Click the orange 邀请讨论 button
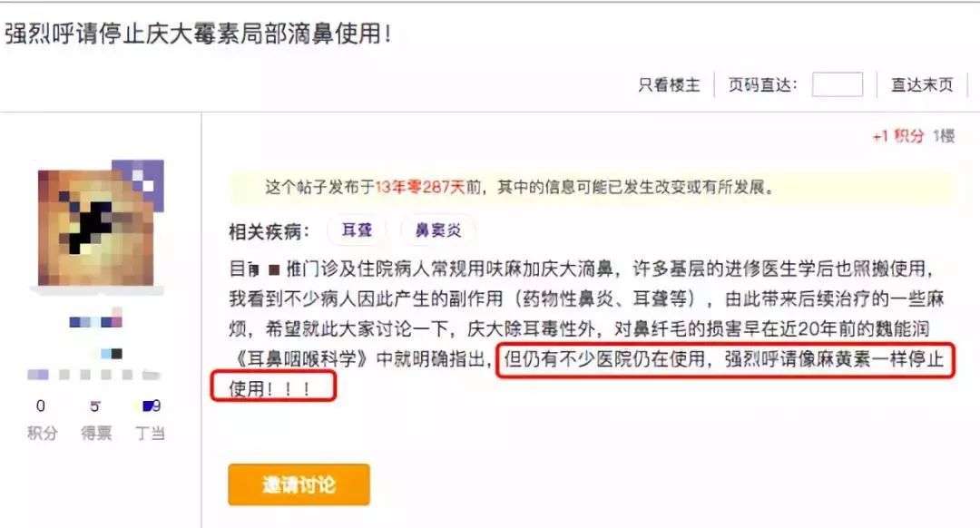 (299, 484)
